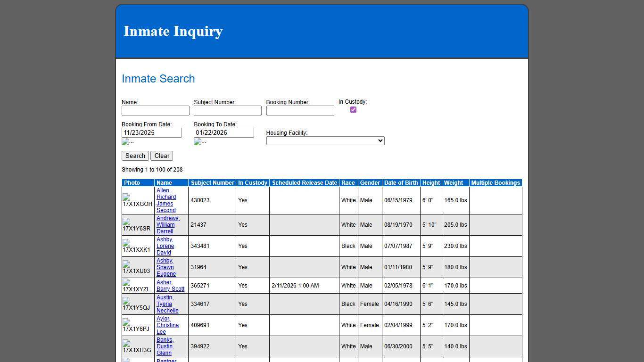This screenshot has width=644, height=362.
Task: Open Ashby, Shawn Eugene's record
Action: (x=165, y=267)
